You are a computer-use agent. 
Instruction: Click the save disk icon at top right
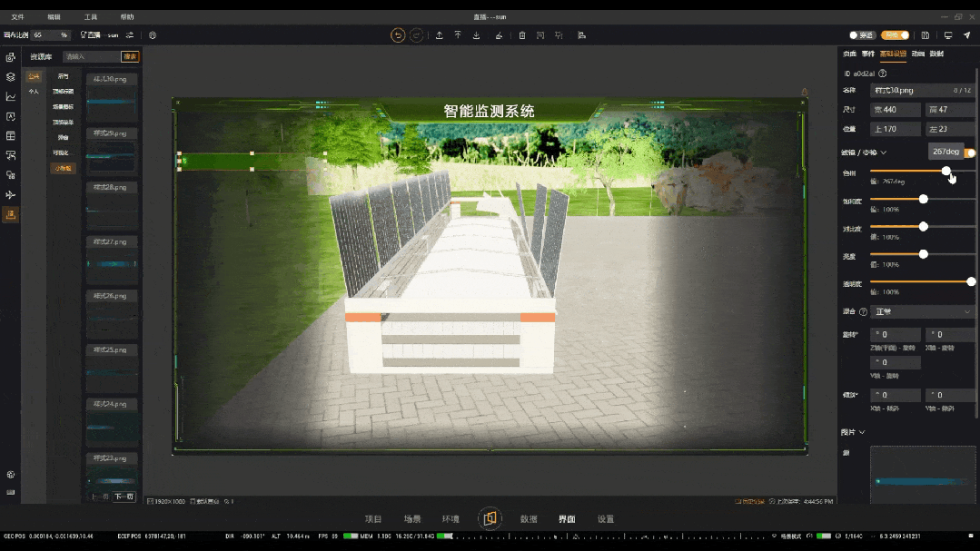tap(925, 35)
